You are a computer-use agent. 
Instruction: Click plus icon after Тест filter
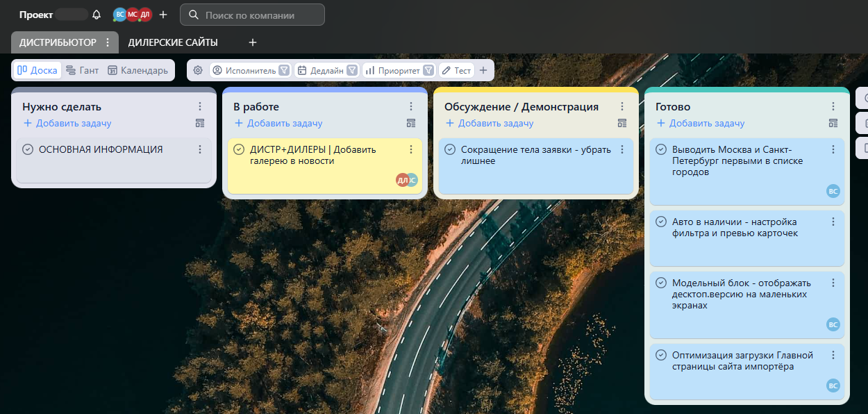(x=483, y=70)
